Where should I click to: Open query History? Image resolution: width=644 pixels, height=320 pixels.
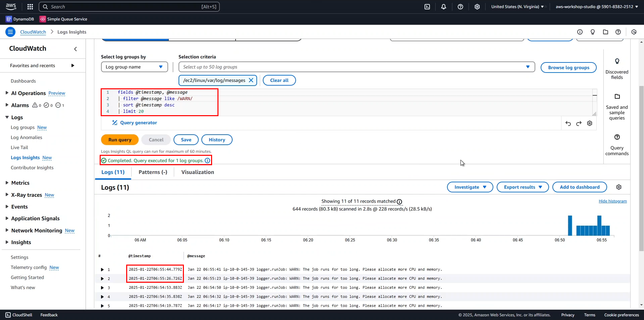pos(217,140)
